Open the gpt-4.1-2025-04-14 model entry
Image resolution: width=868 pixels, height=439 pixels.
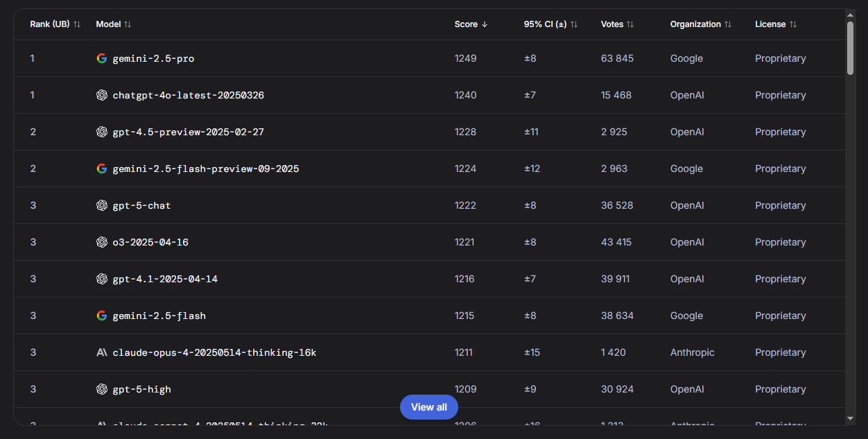[x=165, y=279]
